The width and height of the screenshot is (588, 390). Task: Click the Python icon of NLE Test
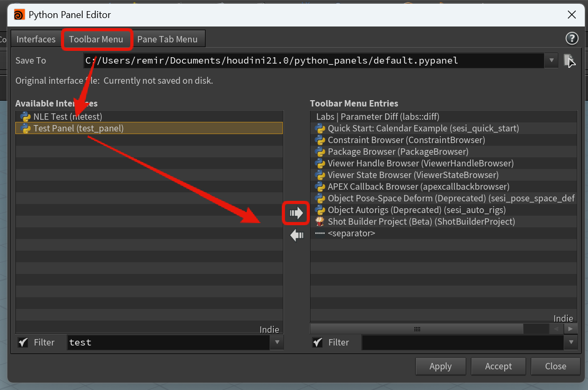pyautogui.click(x=25, y=117)
